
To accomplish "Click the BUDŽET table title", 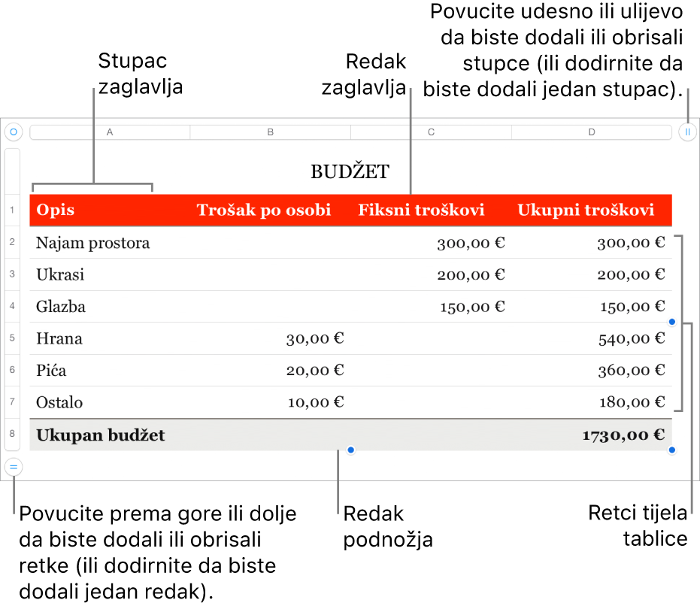I will (x=350, y=172).
